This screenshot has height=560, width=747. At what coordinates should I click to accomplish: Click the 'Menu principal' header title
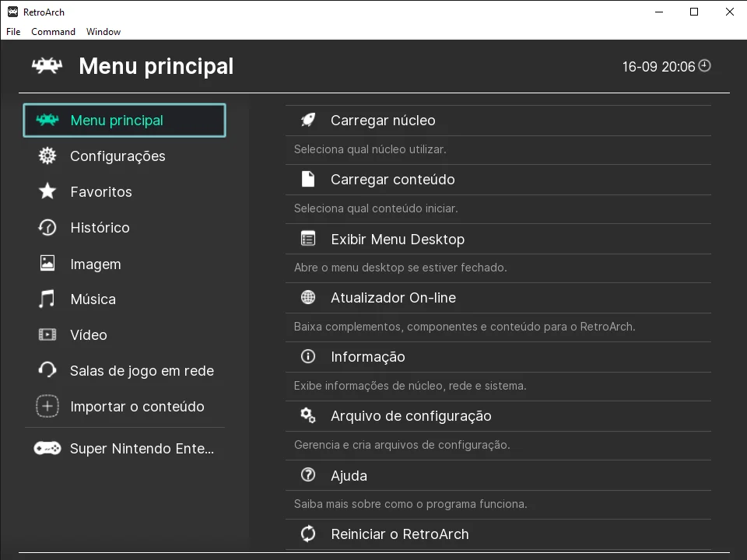coord(156,67)
